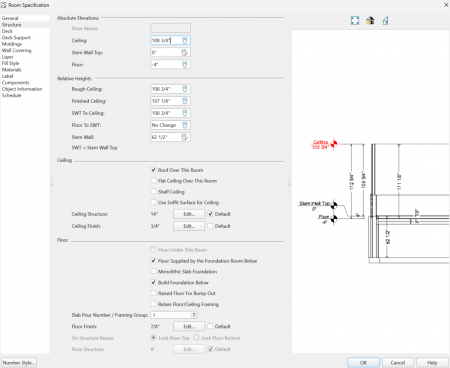Click the Slab Pour Number input field
The width and height of the screenshot is (450, 368).
point(171,315)
